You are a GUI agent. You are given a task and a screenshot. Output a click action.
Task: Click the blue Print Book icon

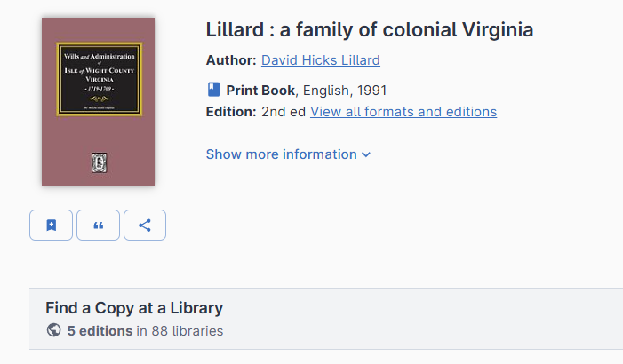point(213,90)
